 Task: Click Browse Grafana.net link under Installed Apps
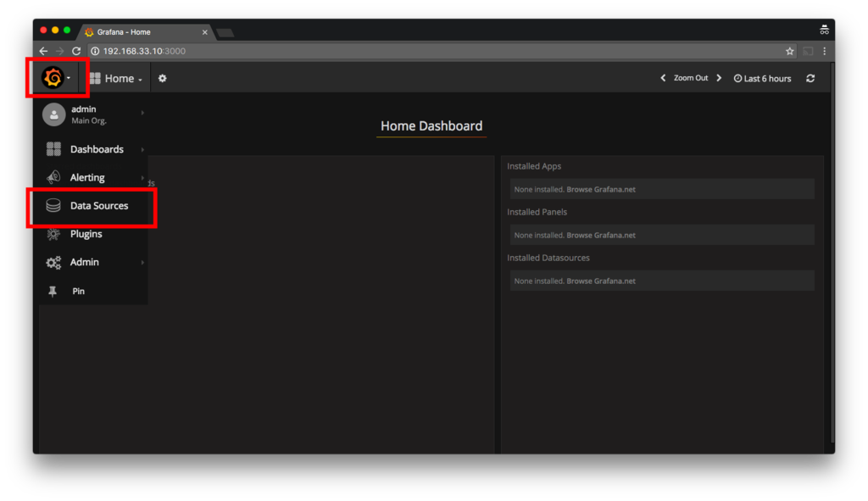click(x=601, y=189)
